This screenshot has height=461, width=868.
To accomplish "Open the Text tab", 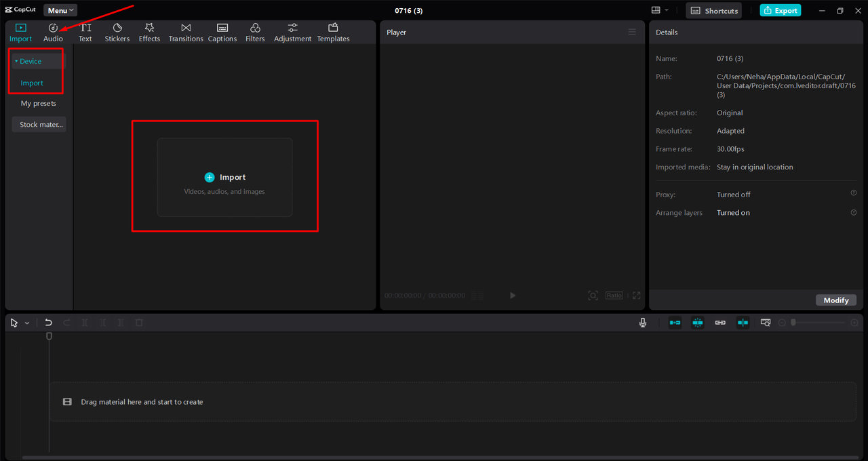I will pos(85,33).
